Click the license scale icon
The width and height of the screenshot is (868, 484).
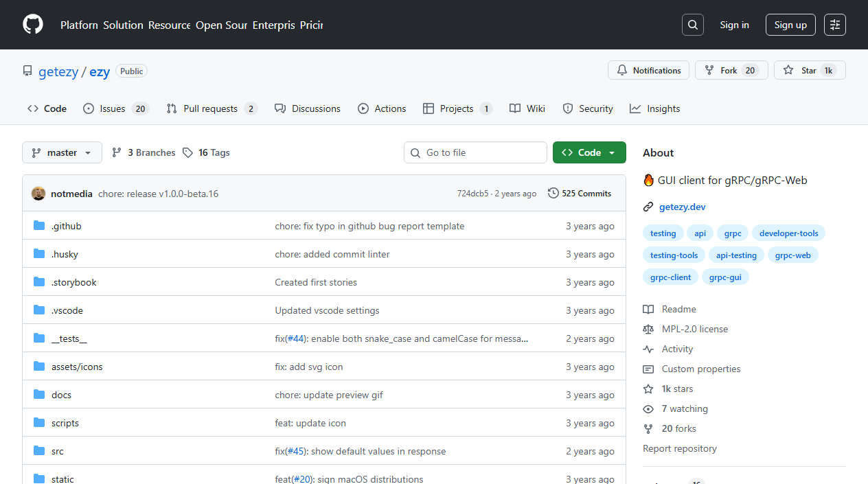pos(648,329)
